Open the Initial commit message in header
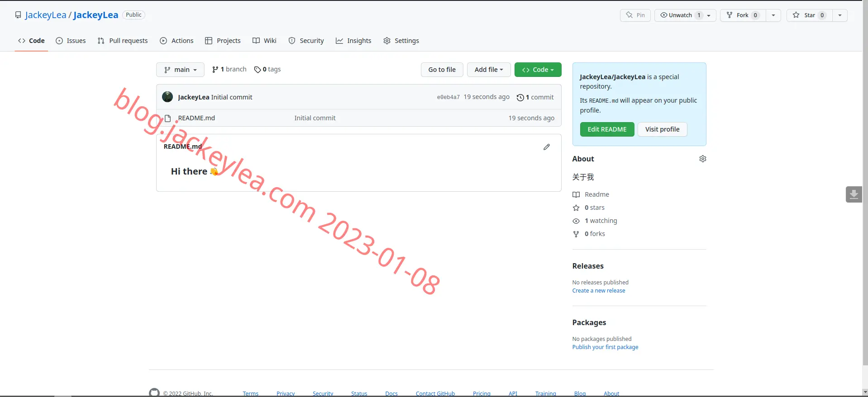The image size is (868, 397). 232,97
